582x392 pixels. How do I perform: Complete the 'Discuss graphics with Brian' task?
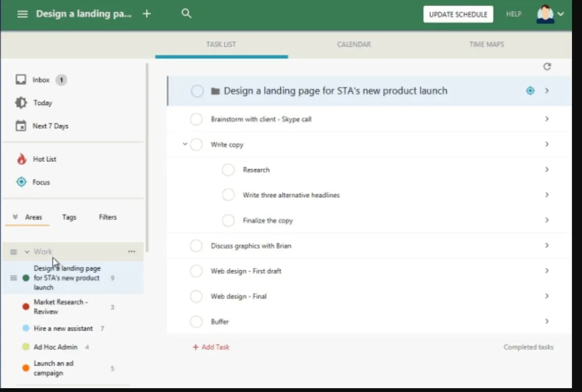pyautogui.click(x=196, y=246)
